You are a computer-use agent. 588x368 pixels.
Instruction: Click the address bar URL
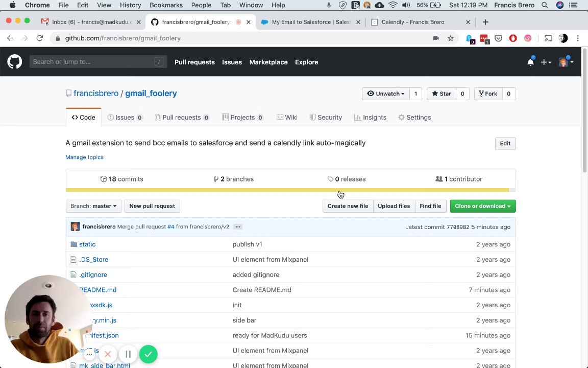tap(123, 38)
